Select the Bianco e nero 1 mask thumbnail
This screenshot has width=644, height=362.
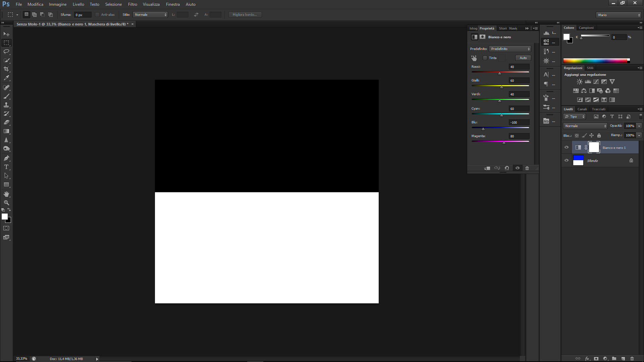point(594,147)
